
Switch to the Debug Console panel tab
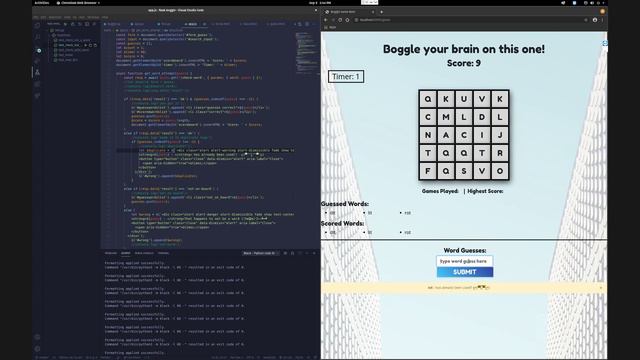tap(144, 253)
